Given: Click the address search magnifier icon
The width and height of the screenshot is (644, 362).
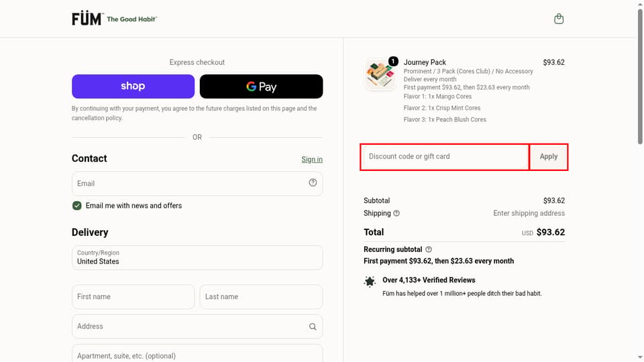Looking at the screenshot, I should click(x=313, y=326).
